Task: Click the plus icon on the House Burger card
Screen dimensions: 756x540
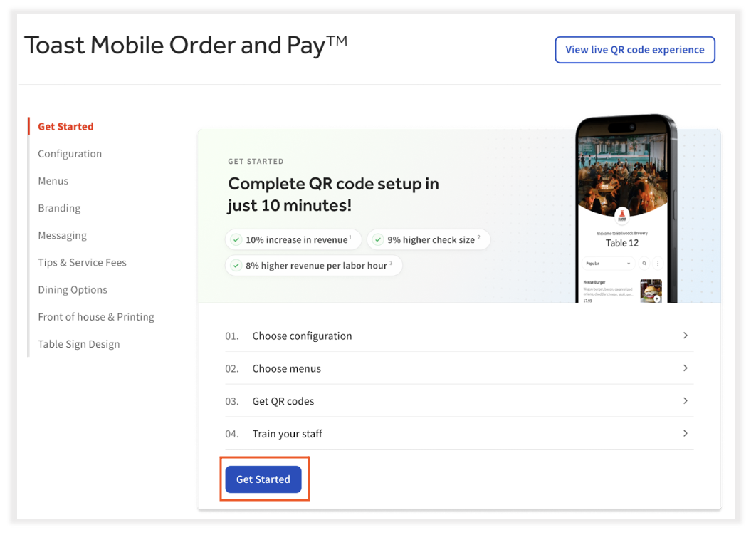Action: pyautogui.click(x=656, y=299)
